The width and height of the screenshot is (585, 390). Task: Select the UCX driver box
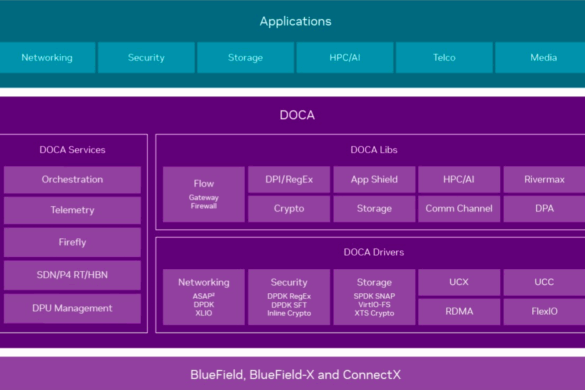click(459, 283)
